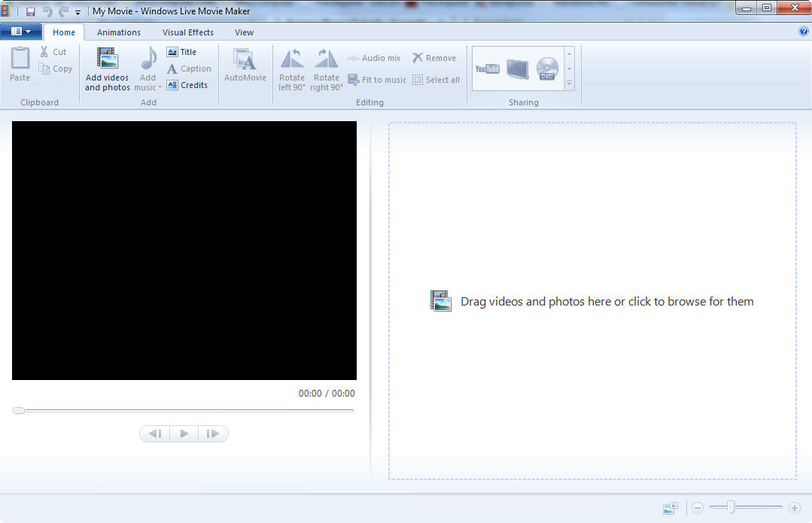Click the black video preview monitor
The height and width of the screenshot is (523, 812).
click(184, 251)
